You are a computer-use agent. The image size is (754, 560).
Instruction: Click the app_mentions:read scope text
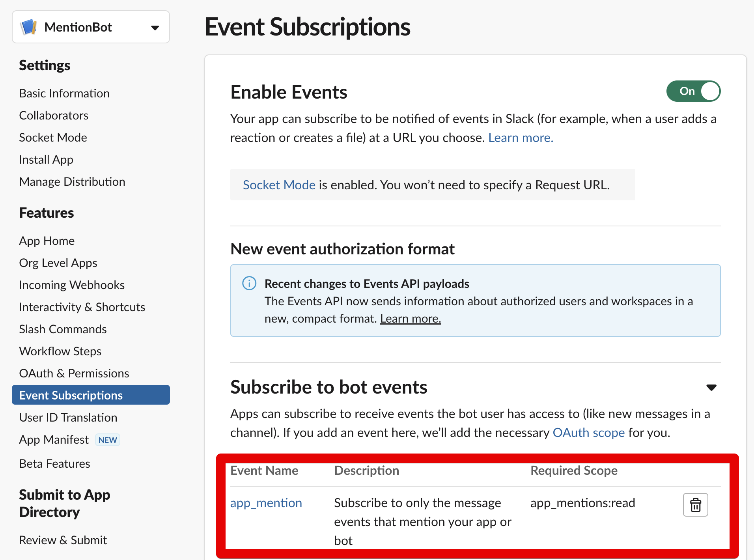tap(583, 503)
